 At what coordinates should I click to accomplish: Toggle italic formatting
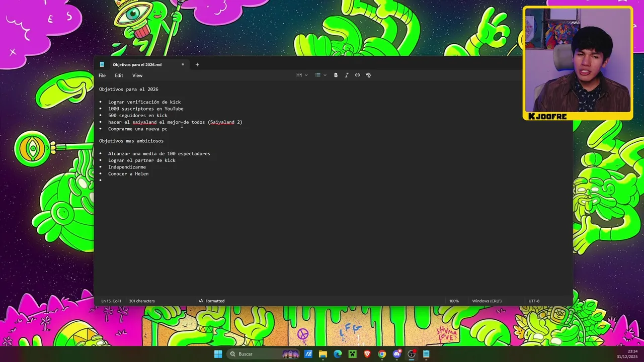(x=347, y=75)
